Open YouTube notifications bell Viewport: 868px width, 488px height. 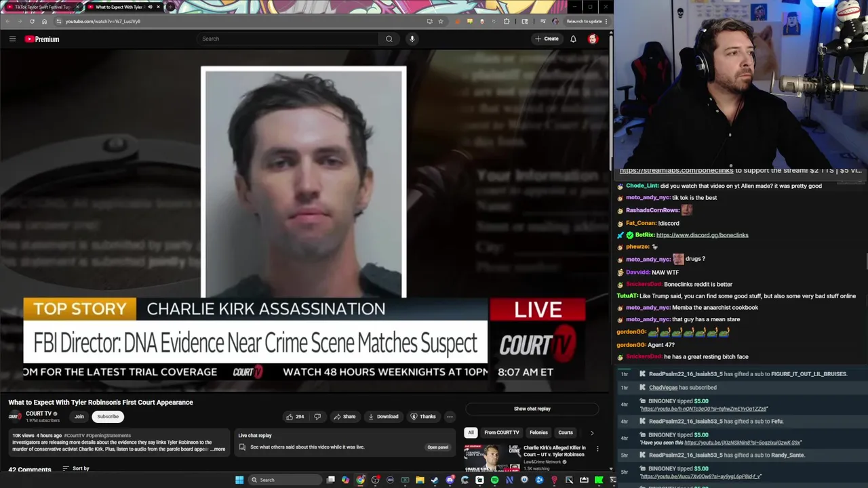point(573,39)
